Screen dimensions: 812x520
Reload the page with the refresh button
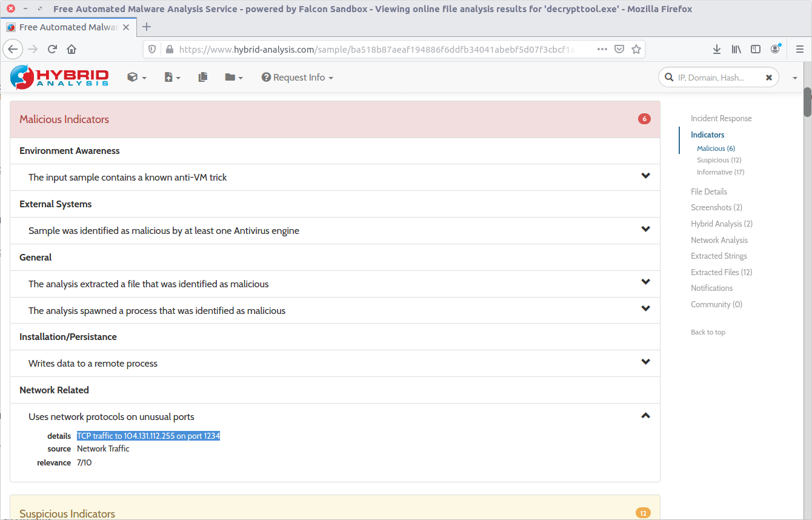click(52, 50)
